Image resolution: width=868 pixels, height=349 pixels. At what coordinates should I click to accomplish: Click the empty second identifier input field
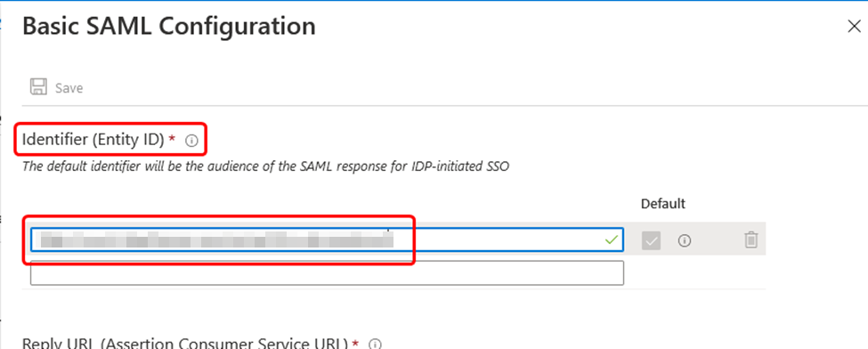(x=327, y=273)
